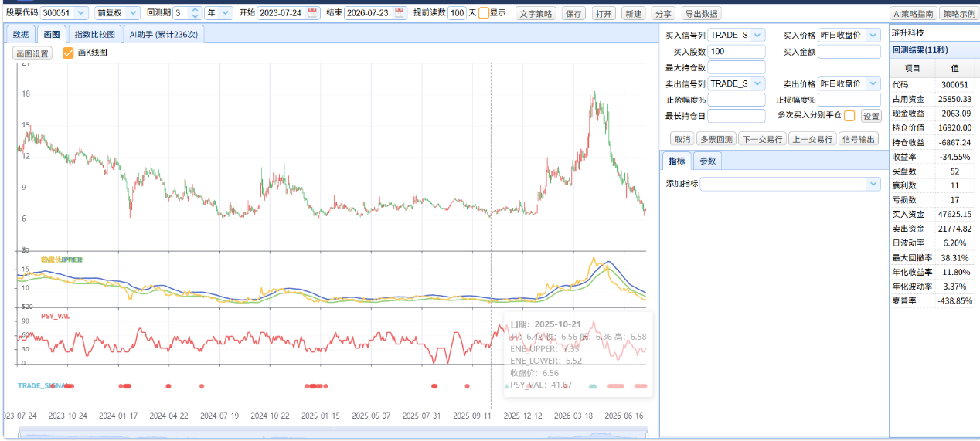Click the chart range slider at bottom

click(332, 435)
